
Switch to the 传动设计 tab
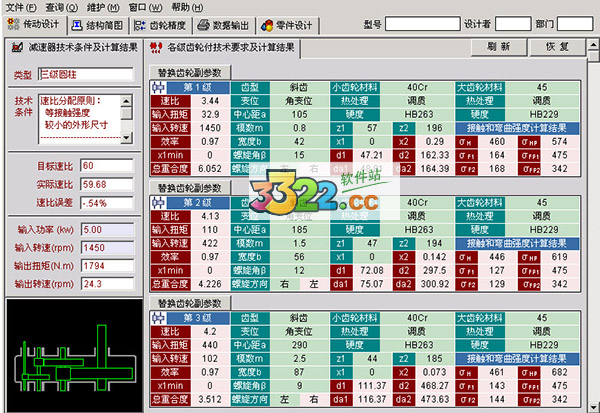pyautogui.click(x=34, y=24)
